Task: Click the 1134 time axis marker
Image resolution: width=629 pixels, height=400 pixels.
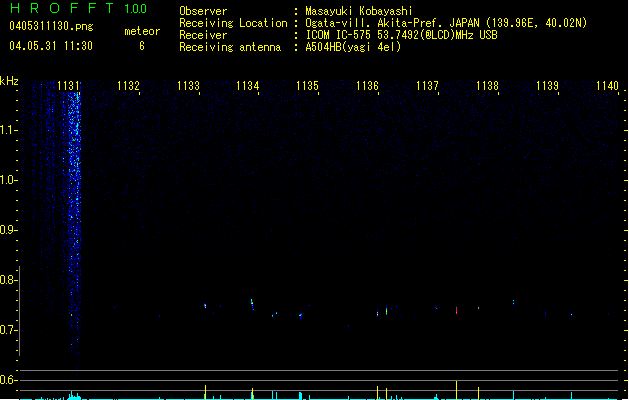Action: [248, 86]
